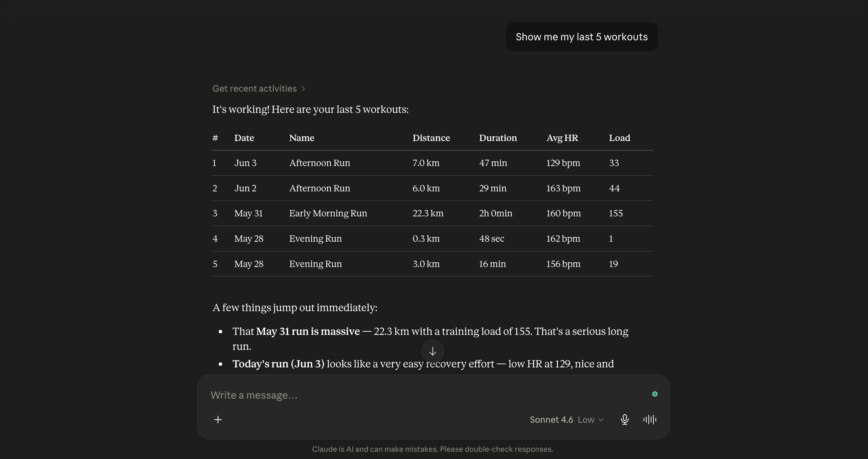Click the 22.3 km distance cell

click(x=428, y=214)
